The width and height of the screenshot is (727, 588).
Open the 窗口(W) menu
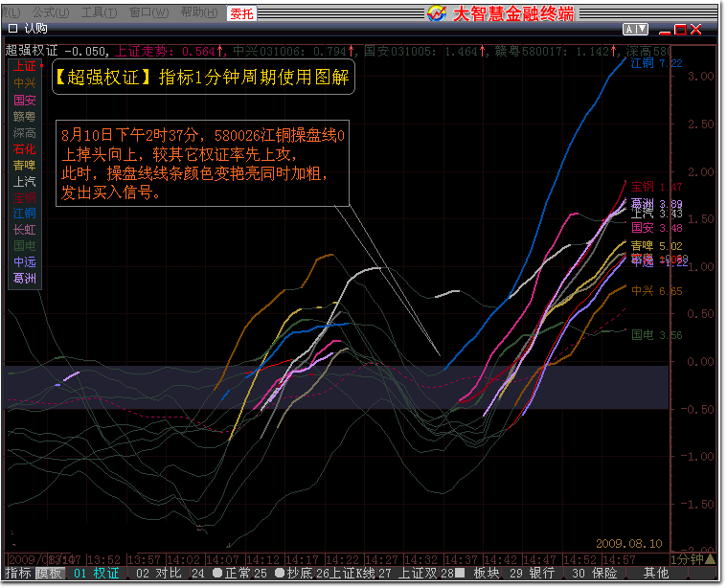click(148, 12)
